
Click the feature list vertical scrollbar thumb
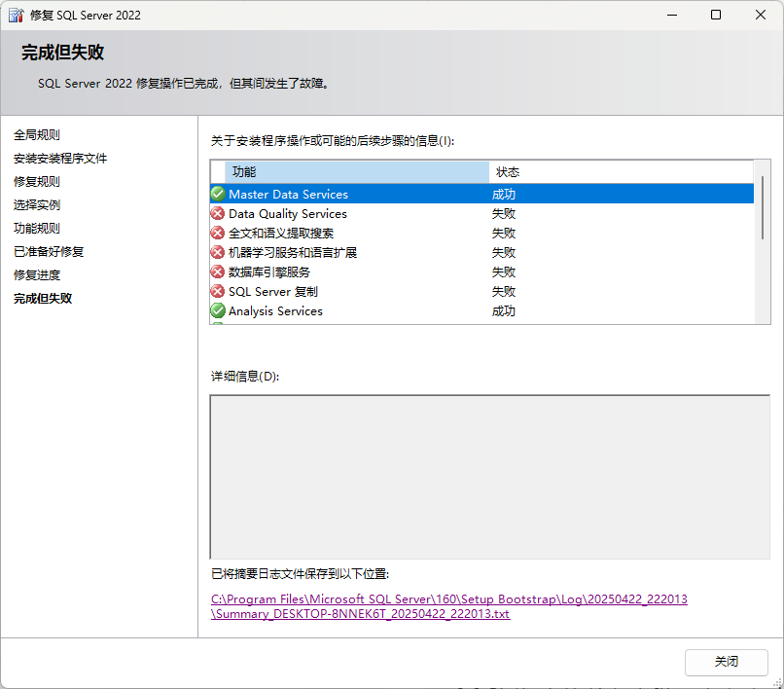762,207
